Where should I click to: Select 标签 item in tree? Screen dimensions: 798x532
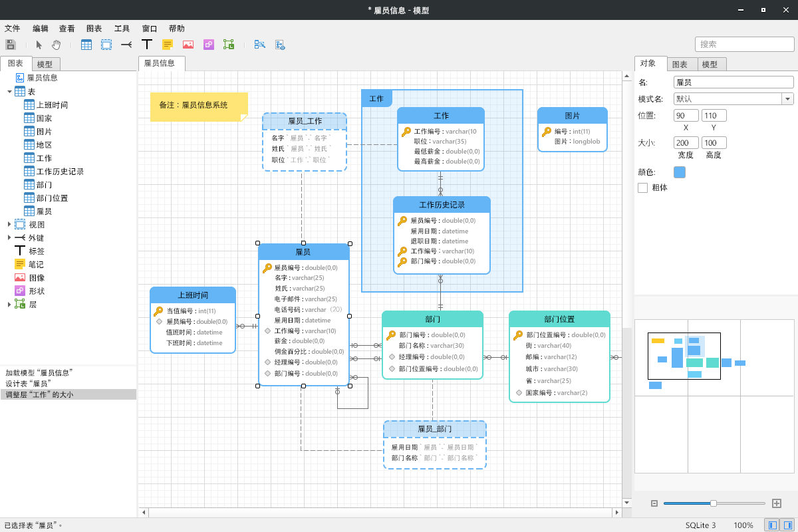tap(36, 251)
